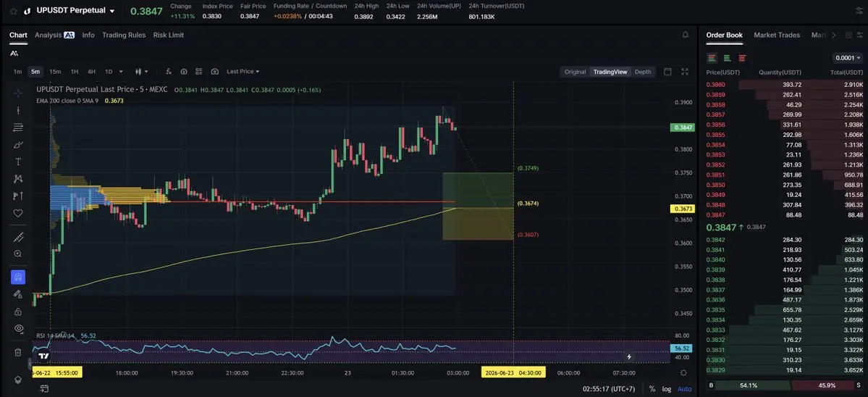Viewport: 868px width, 397px height.
Task: Open order book settings sliders icon
Action: (x=859, y=35)
